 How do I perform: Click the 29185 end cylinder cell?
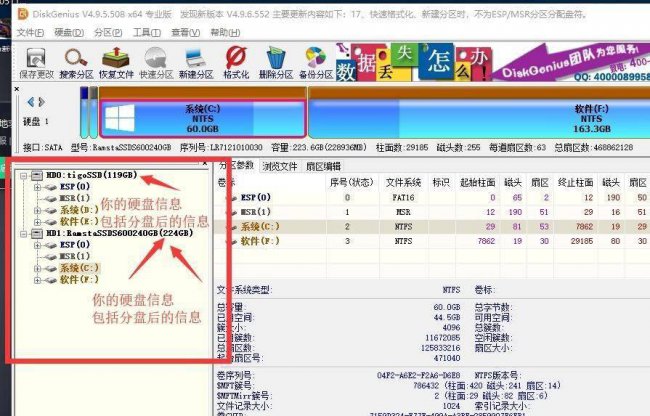(582, 241)
